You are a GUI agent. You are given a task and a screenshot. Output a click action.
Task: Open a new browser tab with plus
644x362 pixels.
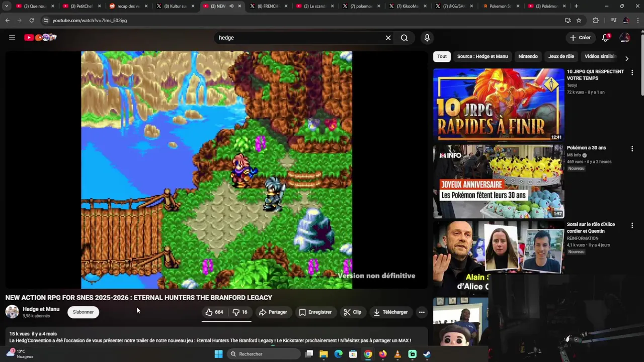click(x=576, y=6)
